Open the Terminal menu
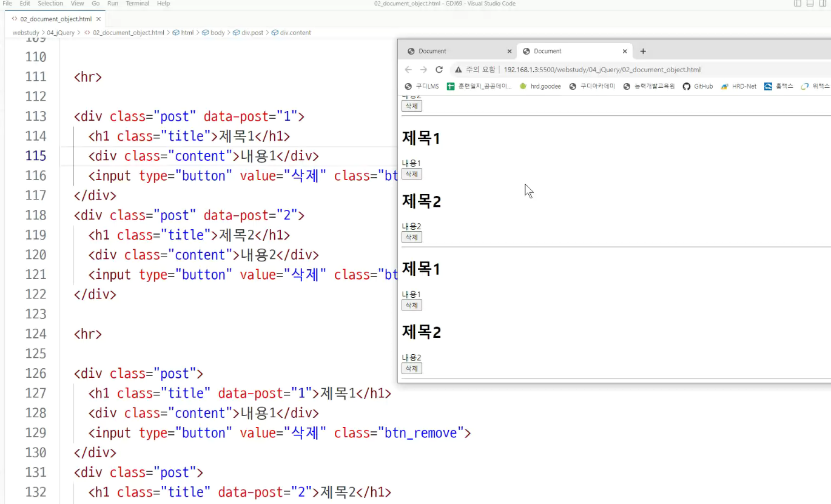 click(138, 4)
